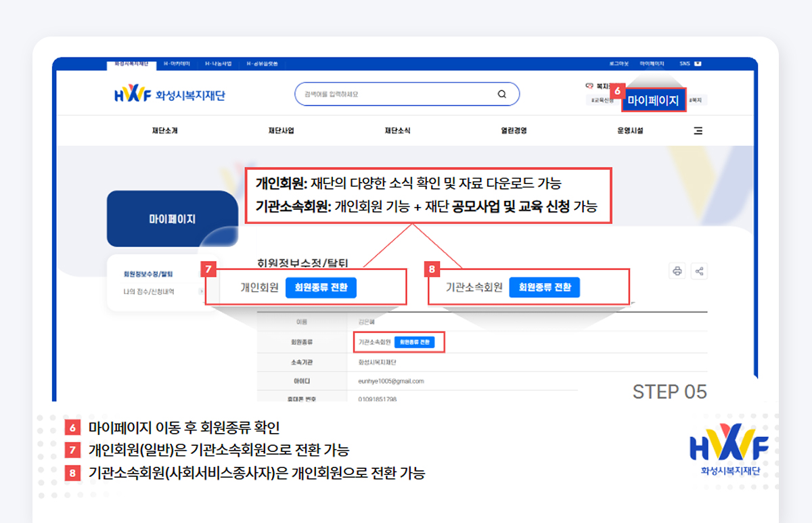Open the 복지자 chat bubble icon

(x=589, y=86)
